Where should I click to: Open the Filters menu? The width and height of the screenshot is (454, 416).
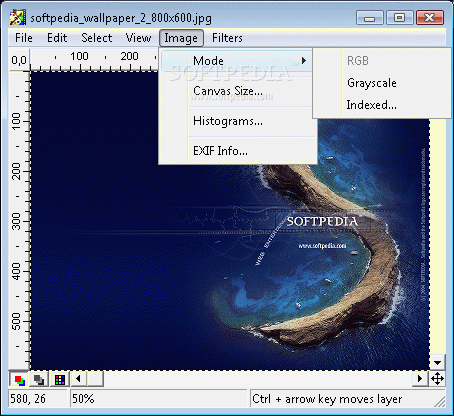[227, 38]
